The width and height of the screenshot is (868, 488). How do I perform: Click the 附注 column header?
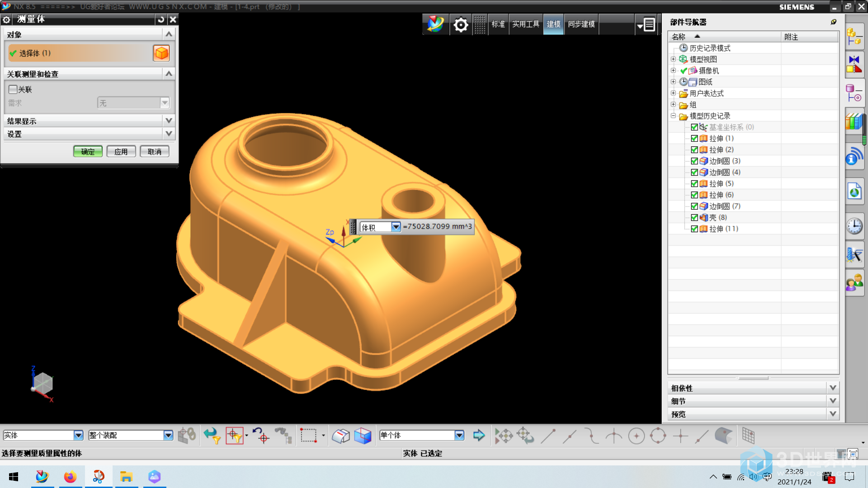coord(810,37)
